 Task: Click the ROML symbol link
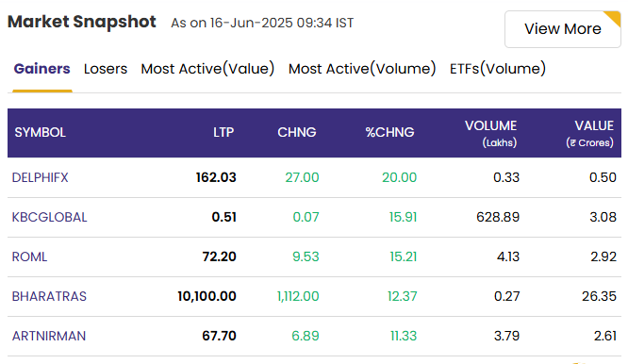pos(29,256)
